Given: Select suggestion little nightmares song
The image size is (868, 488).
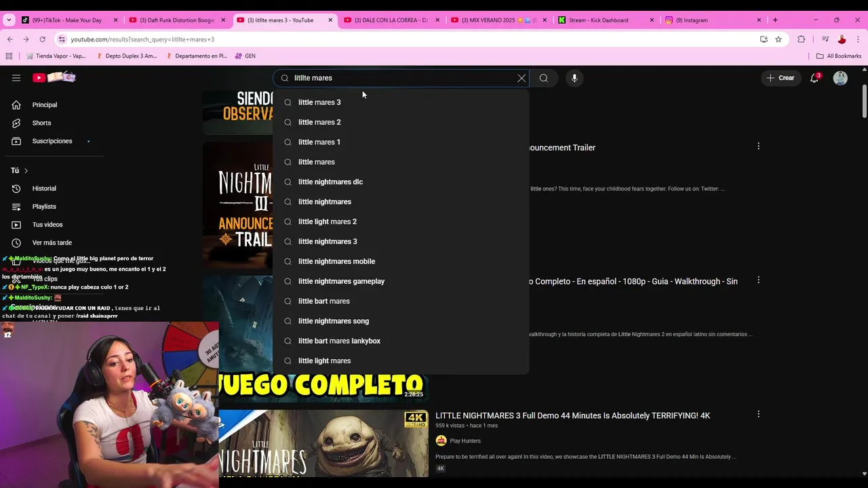Looking at the screenshot, I should (400, 321).
